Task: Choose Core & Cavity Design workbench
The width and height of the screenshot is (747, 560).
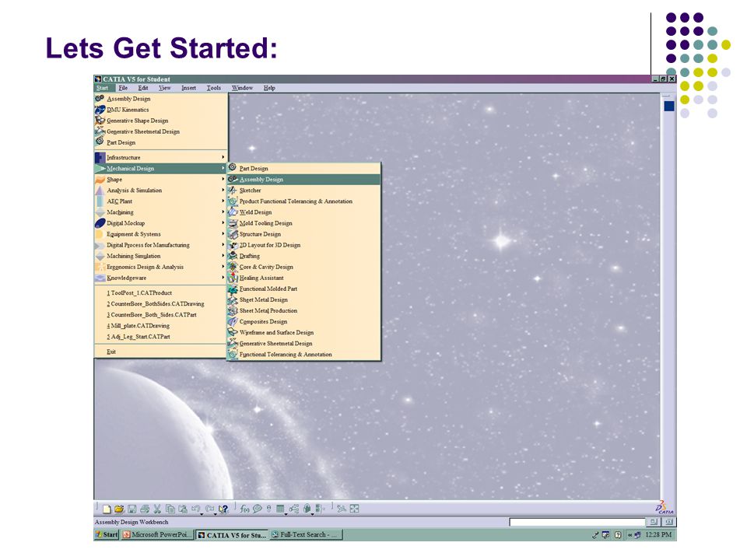Action: coord(304,267)
